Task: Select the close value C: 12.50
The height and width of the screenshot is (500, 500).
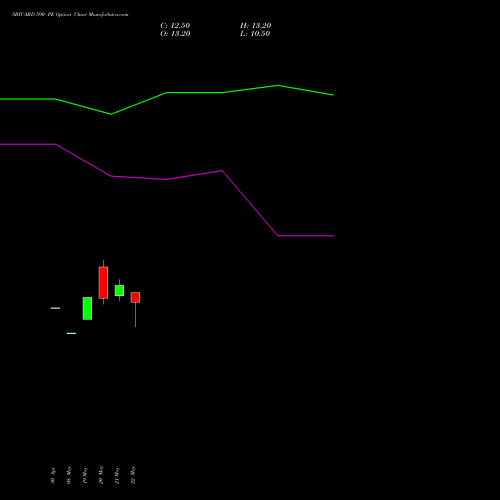Action: point(175,26)
